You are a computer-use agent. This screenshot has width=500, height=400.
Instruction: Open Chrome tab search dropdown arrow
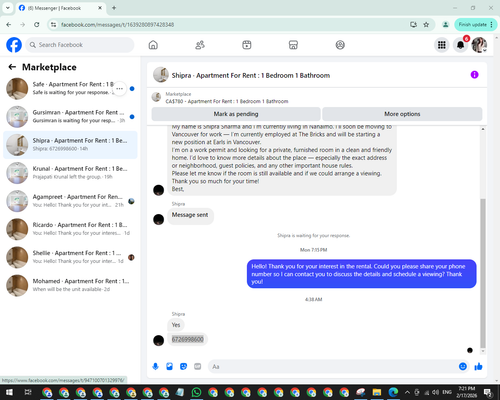(x=8, y=8)
